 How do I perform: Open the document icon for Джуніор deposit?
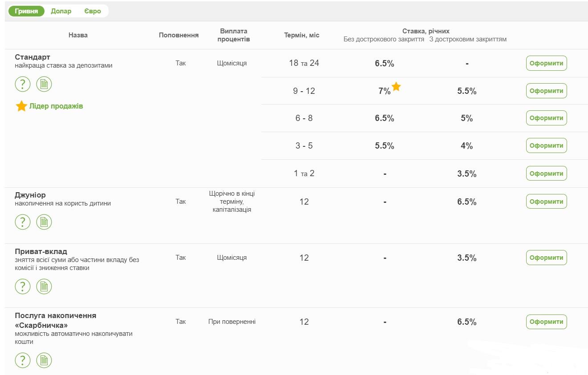(x=44, y=222)
